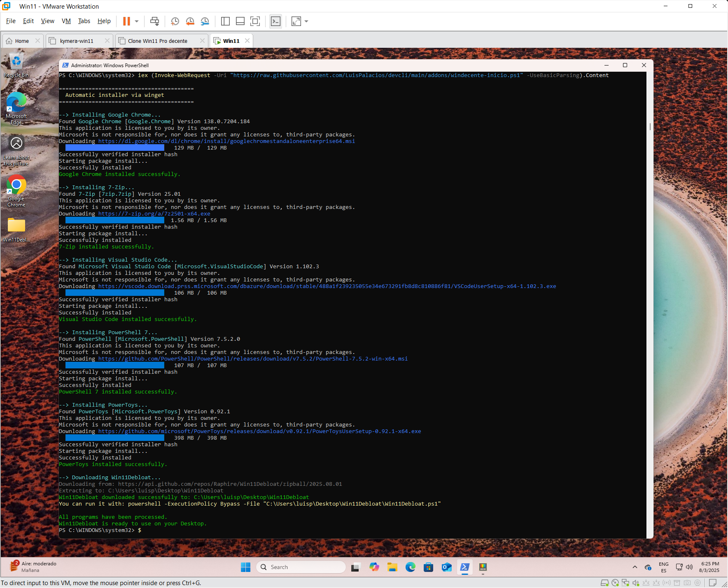Open the weather widget Aire: moderado
This screenshot has height=588, width=728.
pyautogui.click(x=34, y=567)
